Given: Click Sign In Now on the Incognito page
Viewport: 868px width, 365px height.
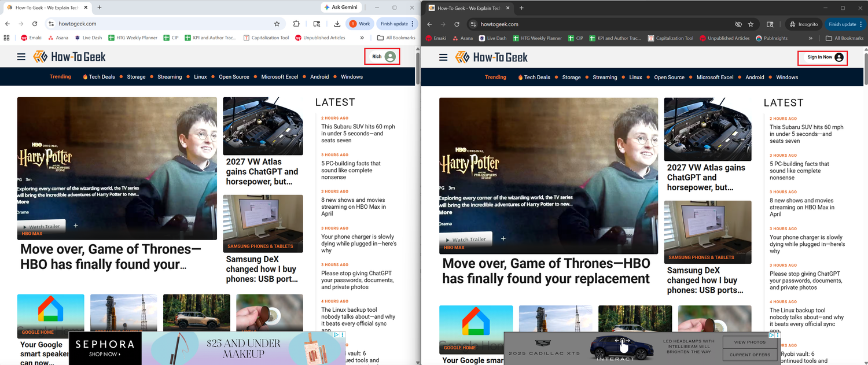Looking at the screenshot, I should [823, 57].
